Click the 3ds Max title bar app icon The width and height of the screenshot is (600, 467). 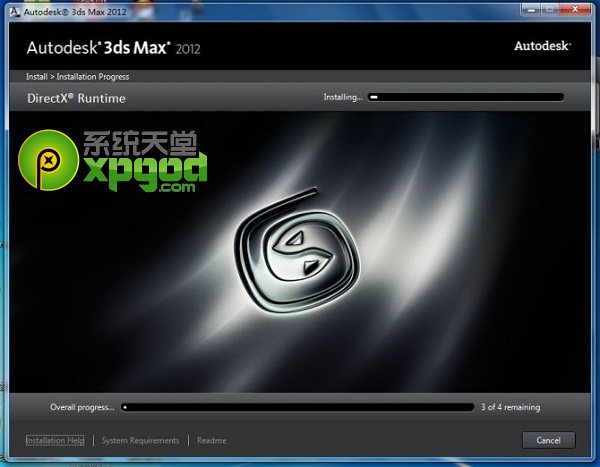point(12,9)
